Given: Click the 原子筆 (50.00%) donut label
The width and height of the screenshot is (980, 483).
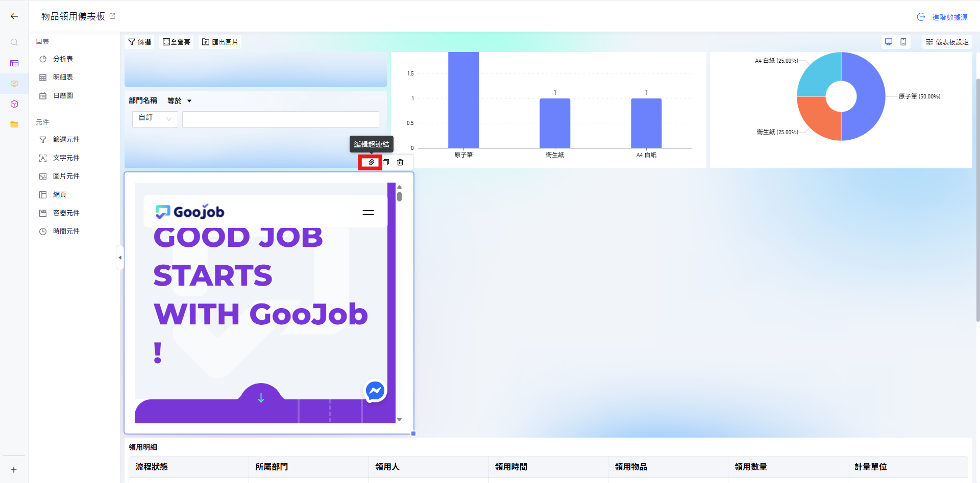Looking at the screenshot, I should pyautogui.click(x=919, y=96).
